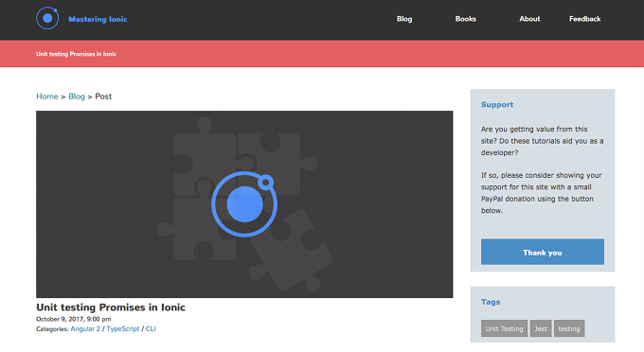Select Feedback in the top navigation
The height and width of the screenshot is (352, 644).
[585, 19]
